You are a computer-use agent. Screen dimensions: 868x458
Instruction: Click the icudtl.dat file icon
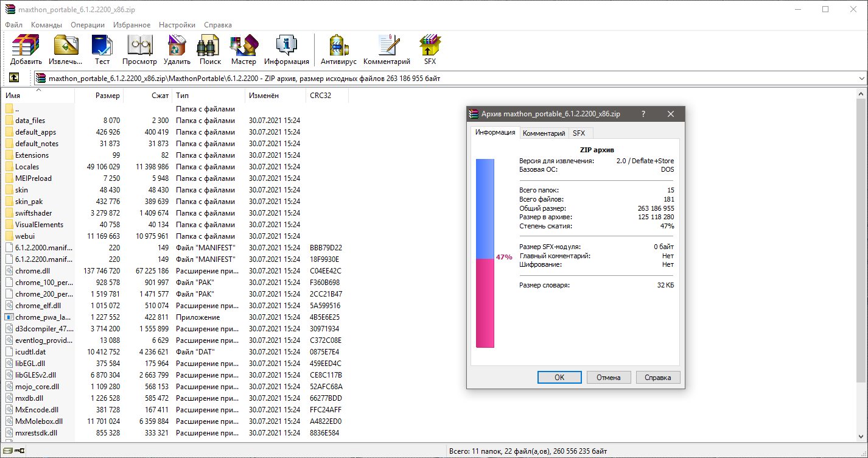(9, 352)
